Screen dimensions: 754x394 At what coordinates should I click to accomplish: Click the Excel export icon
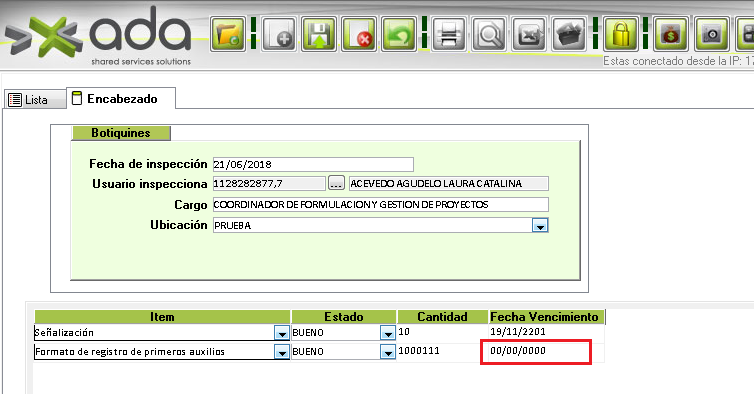pyautogui.click(x=529, y=34)
